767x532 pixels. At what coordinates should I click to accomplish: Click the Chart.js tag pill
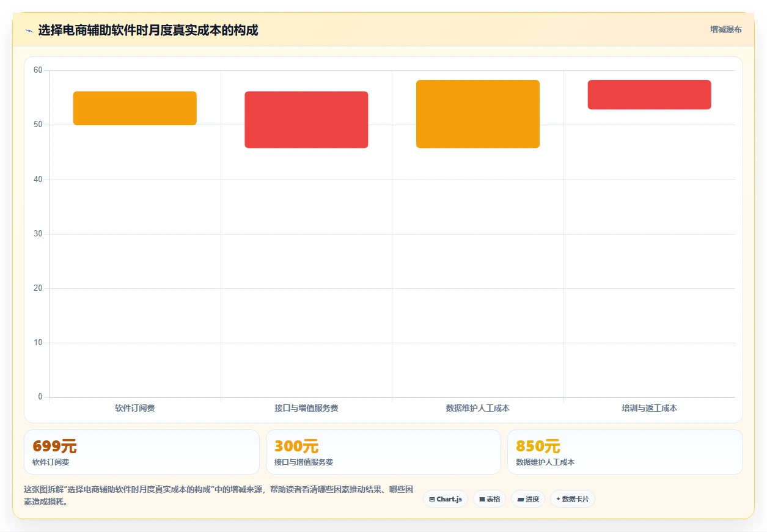[446, 499]
